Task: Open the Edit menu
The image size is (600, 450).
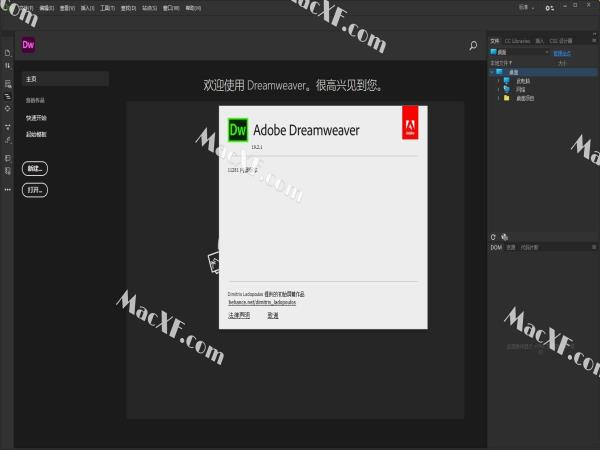Action: click(47, 8)
